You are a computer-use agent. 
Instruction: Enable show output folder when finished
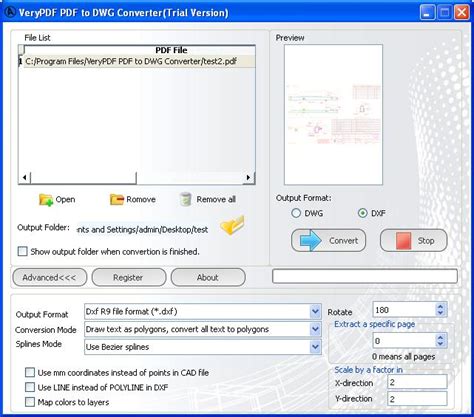[22, 251]
